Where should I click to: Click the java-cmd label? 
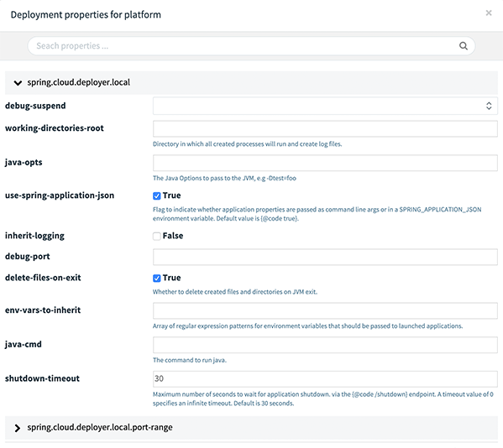coord(24,345)
